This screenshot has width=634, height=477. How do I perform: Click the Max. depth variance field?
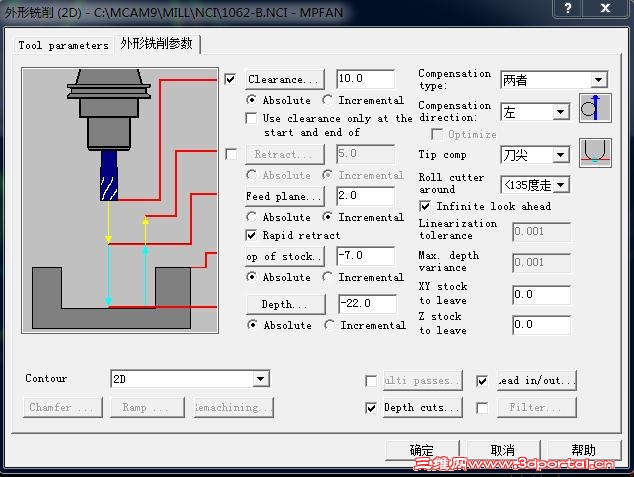(541, 263)
